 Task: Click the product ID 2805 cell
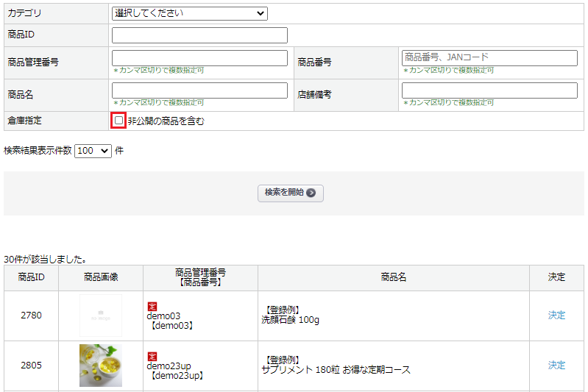coord(31,366)
